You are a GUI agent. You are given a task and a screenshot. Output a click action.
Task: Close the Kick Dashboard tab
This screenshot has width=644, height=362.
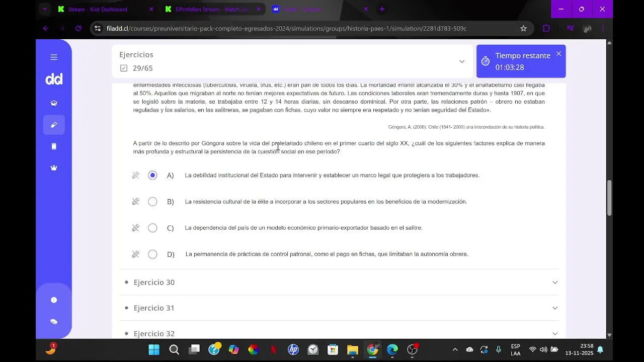click(x=151, y=9)
